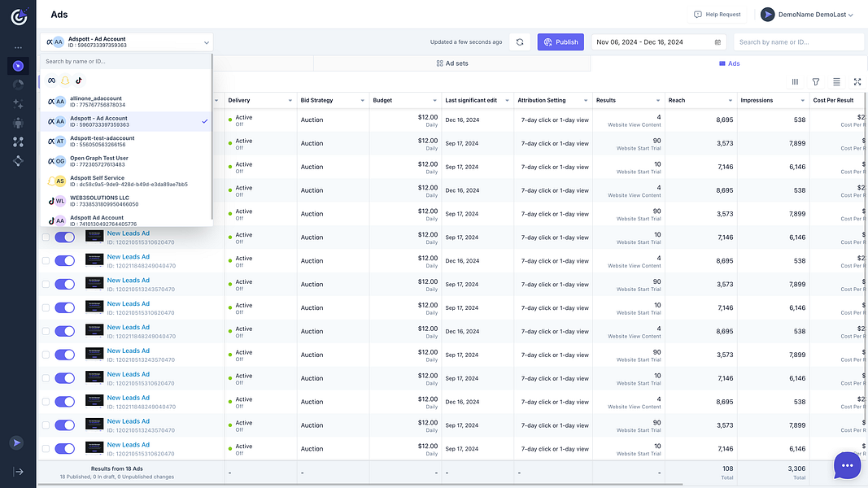Screen dimensions: 868x488
Task: Choose the TikTok Adspott Ad Account entry
Action: pyautogui.click(x=125, y=220)
